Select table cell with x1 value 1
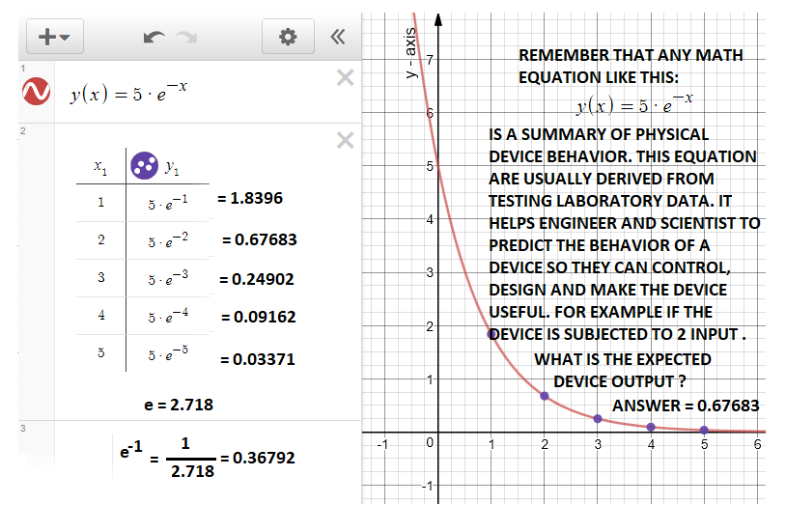Screen dimensions: 786x532 click(x=100, y=203)
